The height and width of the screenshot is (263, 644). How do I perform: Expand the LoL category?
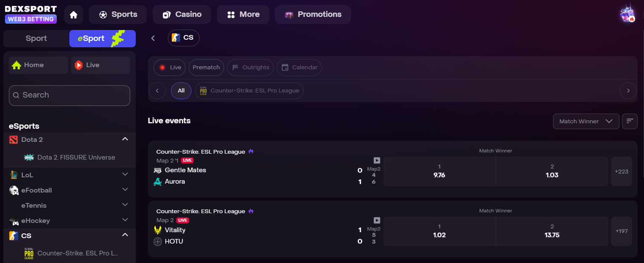[125, 174]
